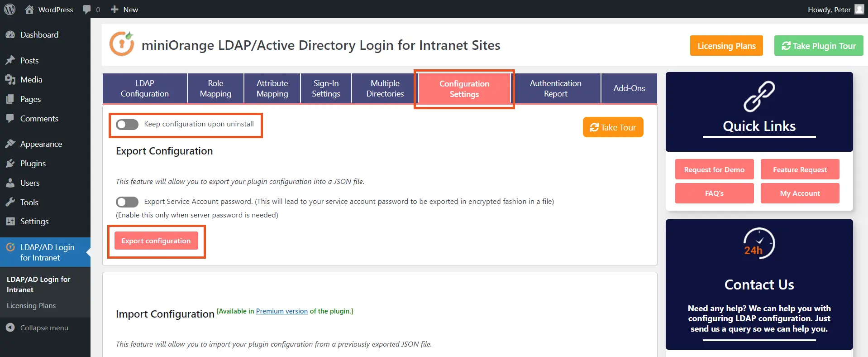Click the Settings sliders icon

pos(10,222)
